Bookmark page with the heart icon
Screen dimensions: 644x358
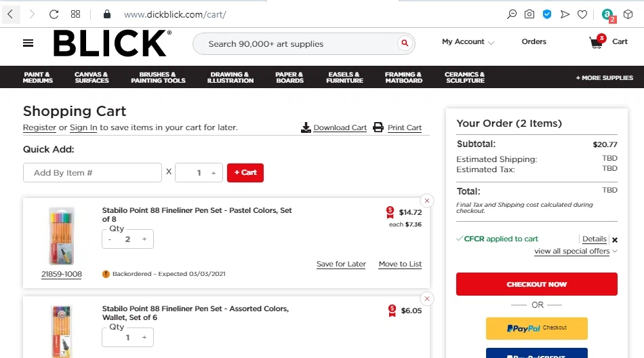pos(582,14)
